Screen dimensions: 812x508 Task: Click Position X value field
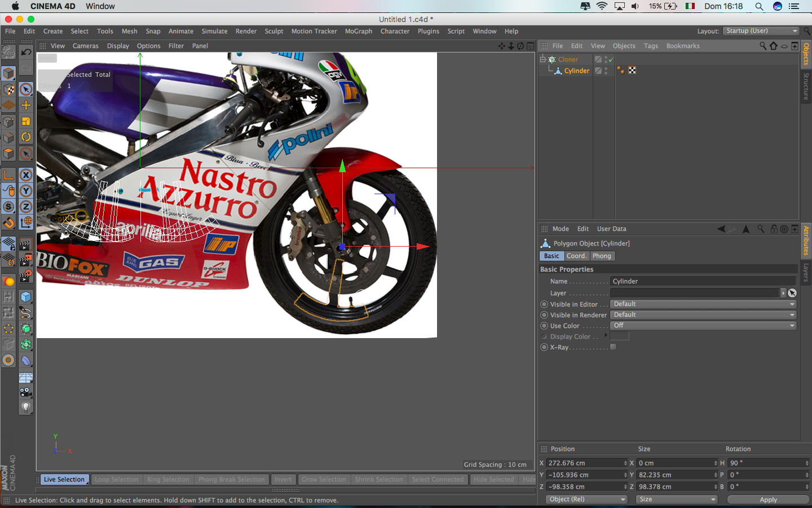point(586,463)
